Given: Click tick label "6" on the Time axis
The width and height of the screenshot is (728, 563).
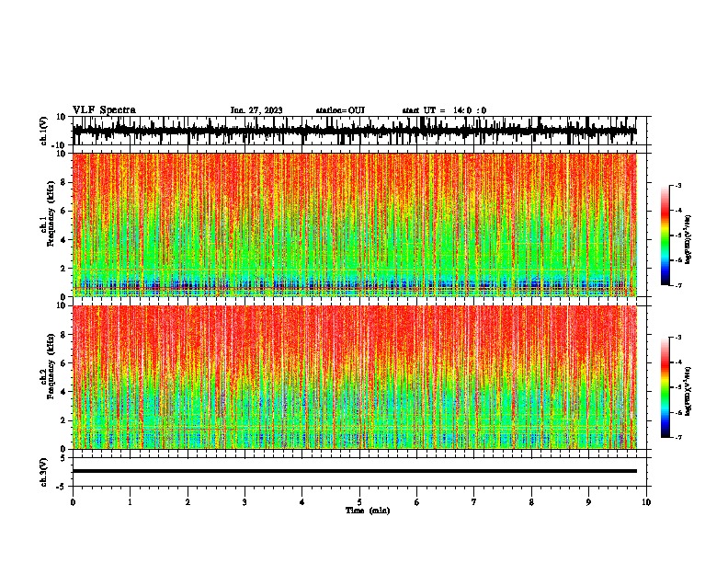Looking at the screenshot, I should click(417, 502).
